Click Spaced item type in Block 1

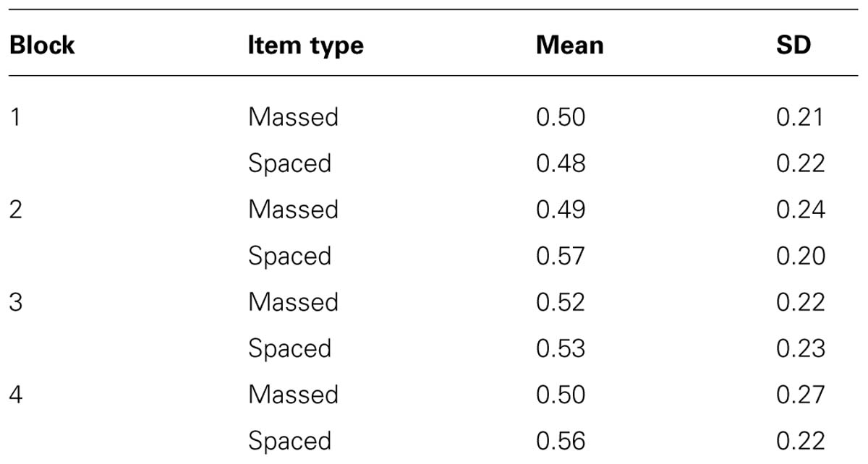[x=289, y=164]
